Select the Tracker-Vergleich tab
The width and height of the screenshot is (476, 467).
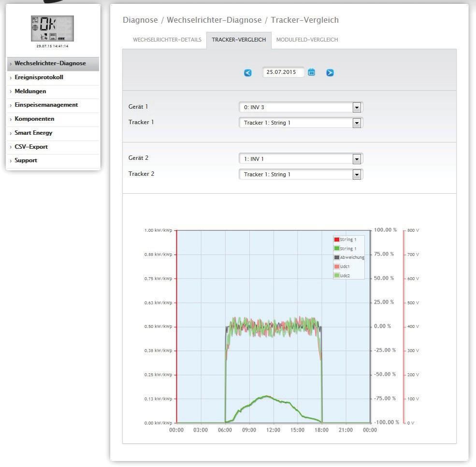239,40
